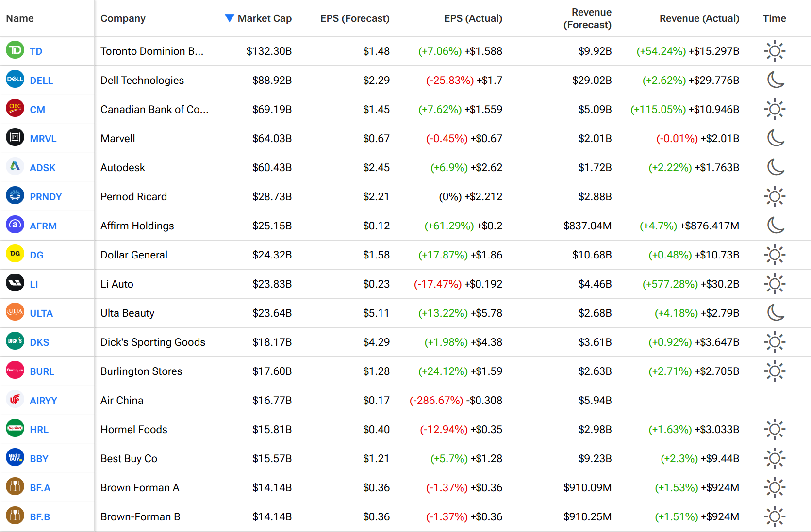This screenshot has height=532, width=811.
Task: Click the Burlington logo icon
Action: (15, 370)
